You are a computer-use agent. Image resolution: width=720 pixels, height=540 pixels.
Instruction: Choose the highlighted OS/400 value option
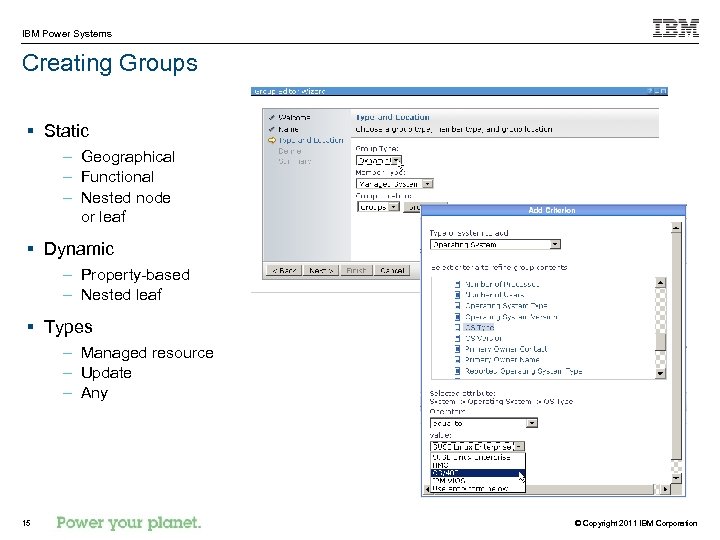point(477,473)
